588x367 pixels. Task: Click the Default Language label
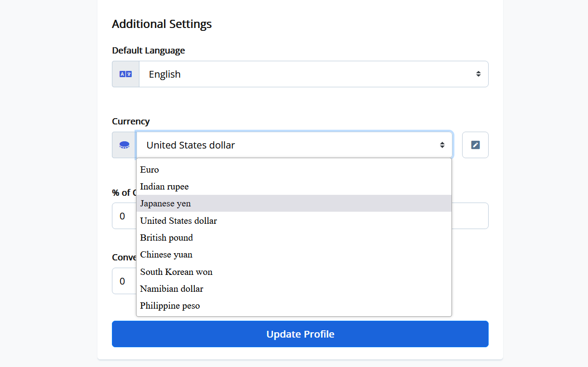[149, 50]
